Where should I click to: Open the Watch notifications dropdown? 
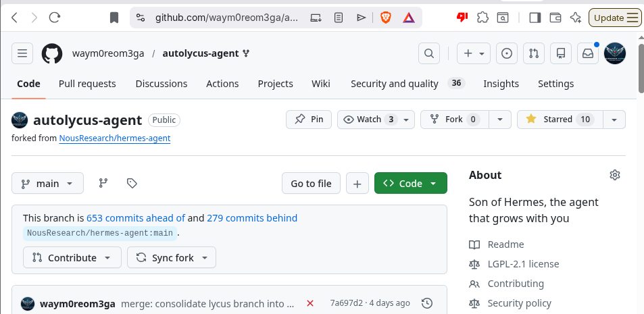pyautogui.click(x=376, y=120)
